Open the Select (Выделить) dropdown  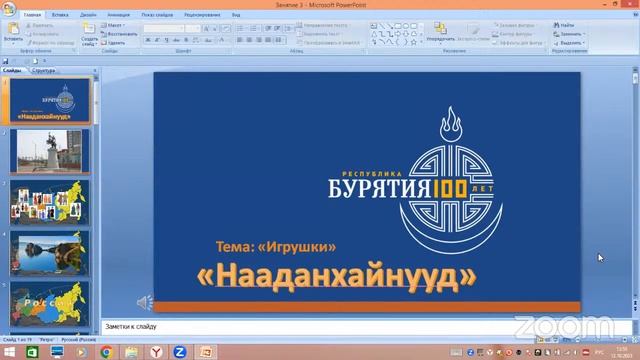(569, 43)
